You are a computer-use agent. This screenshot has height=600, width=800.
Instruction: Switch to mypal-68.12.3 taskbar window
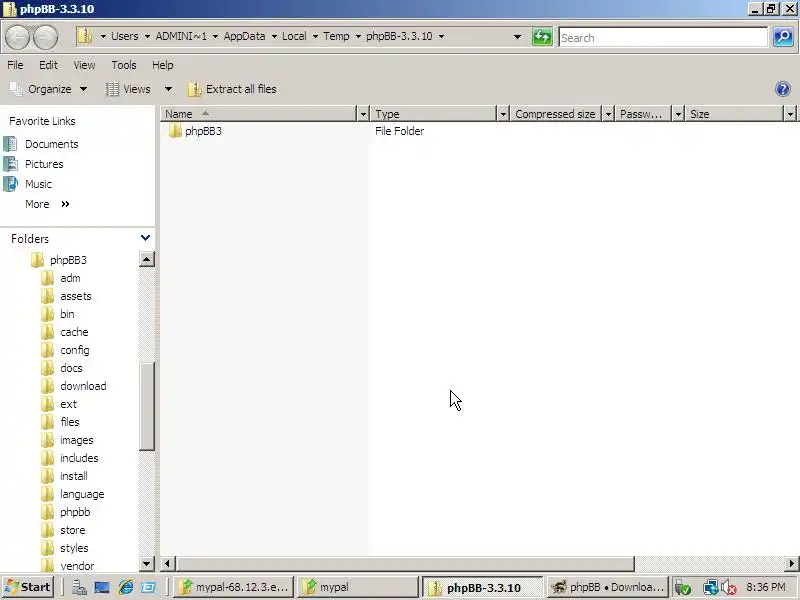(234, 587)
